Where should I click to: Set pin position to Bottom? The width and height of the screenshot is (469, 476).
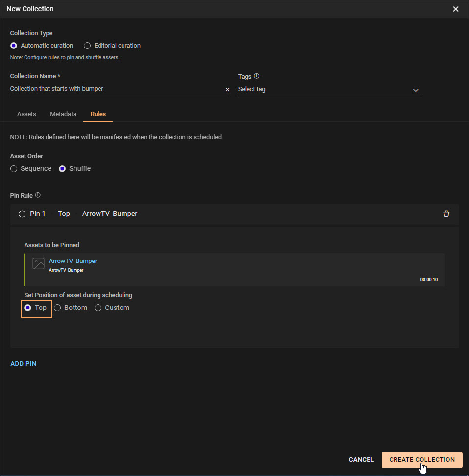[57, 308]
